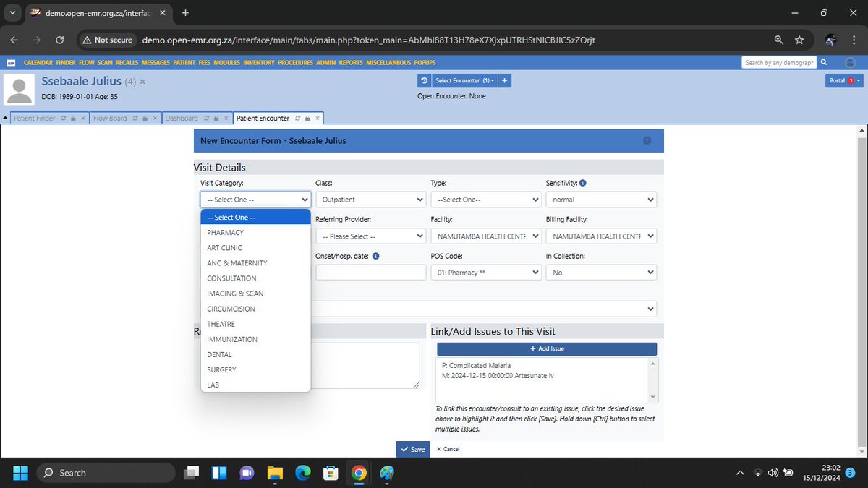Screen dimensions: 868x488
Task: Refresh the Patient Encounter tab
Action: (297, 118)
